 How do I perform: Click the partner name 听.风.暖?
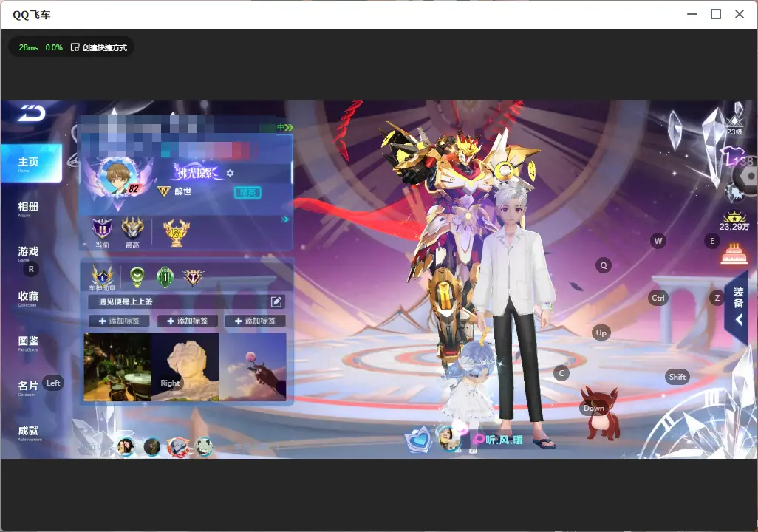coord(504,440)
